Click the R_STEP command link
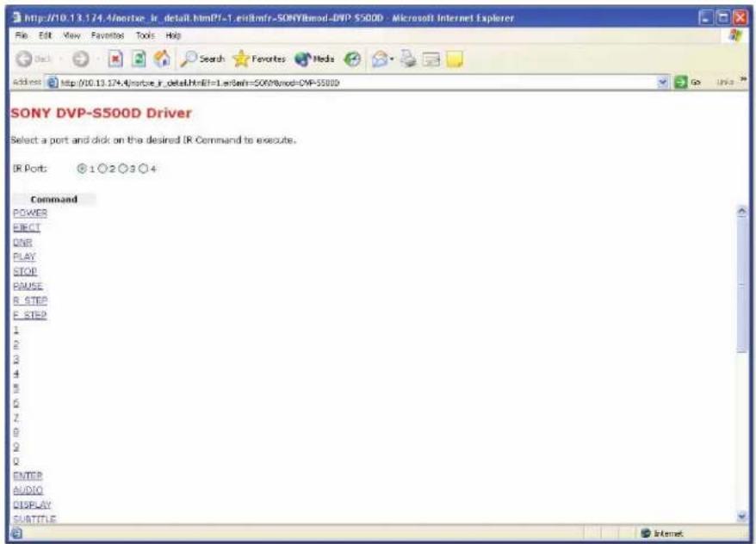This screenshot has height=544, width=756. point(30,300)
